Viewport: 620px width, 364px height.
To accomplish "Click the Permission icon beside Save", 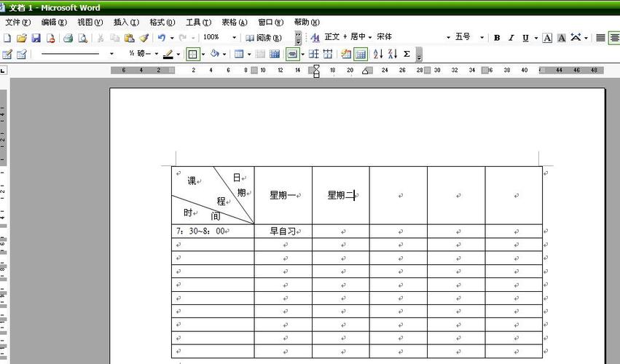I will (x=50, y=38).
